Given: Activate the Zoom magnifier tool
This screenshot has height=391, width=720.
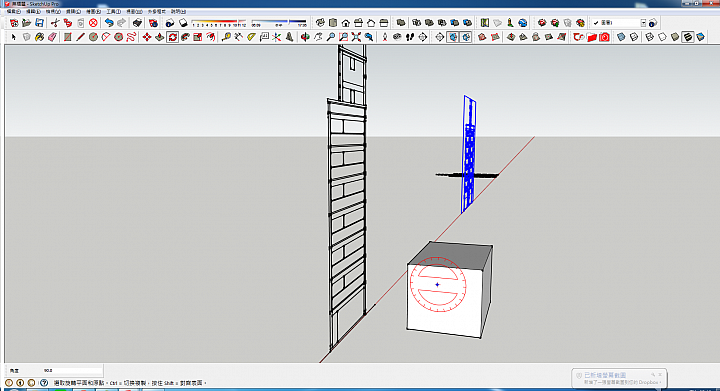Looking at the screenshot, I should pyautogui.click(x=331, y=37).
